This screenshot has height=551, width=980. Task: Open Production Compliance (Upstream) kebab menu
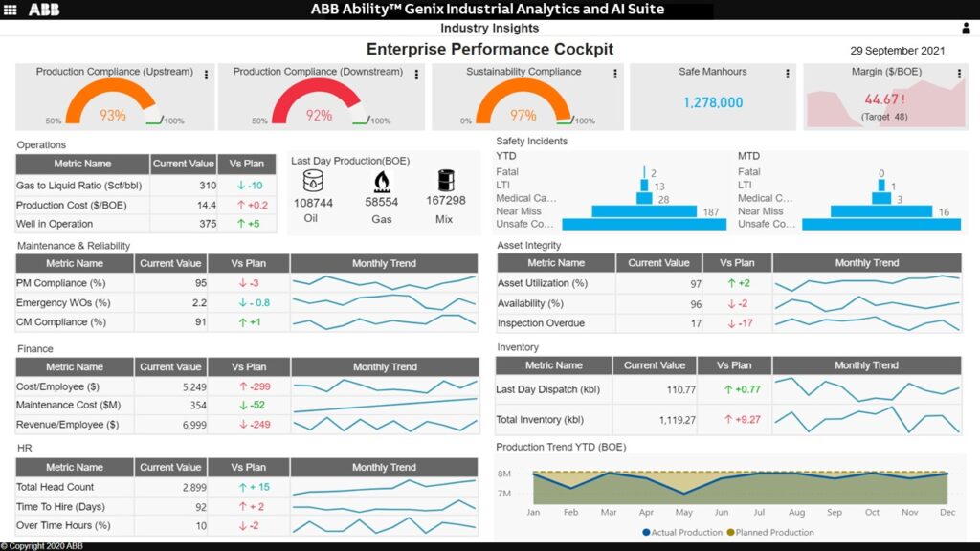206,74
